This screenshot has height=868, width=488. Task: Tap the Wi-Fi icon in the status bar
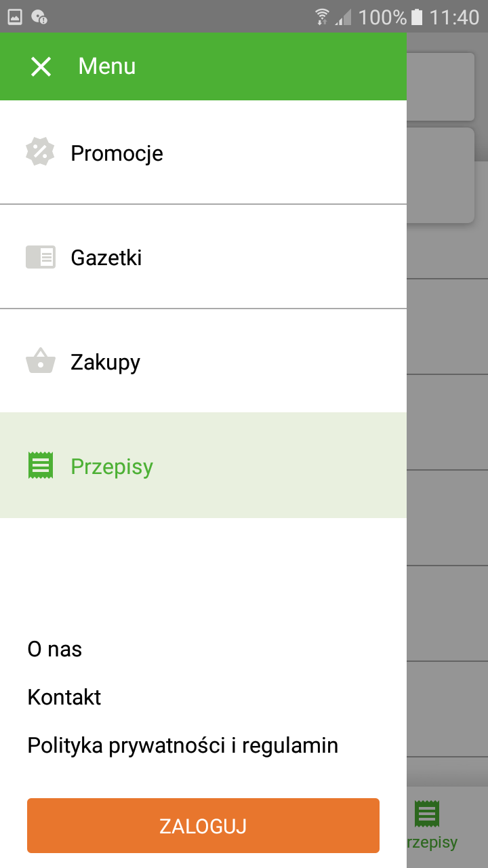(322, 16)
